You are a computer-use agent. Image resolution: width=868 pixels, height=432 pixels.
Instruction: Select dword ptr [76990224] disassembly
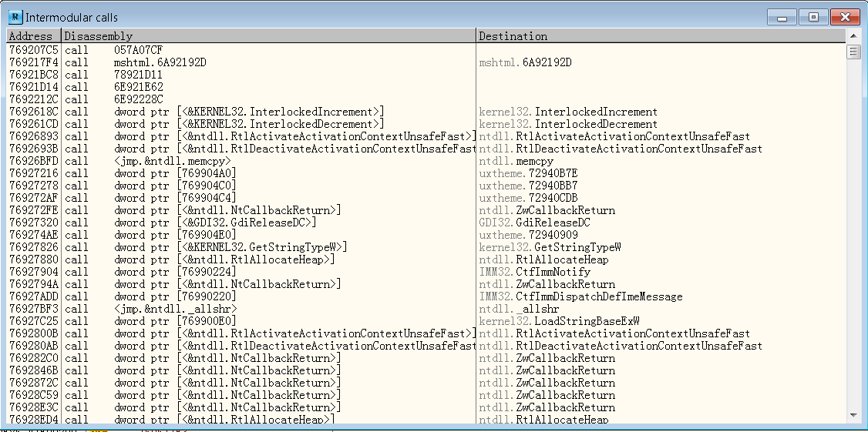[x=175, y=272]
